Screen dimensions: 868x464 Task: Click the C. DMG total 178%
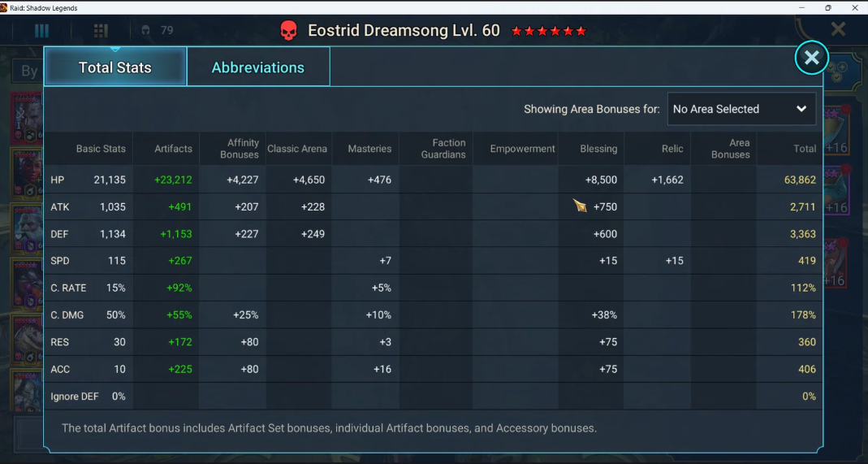pos(803,314)
